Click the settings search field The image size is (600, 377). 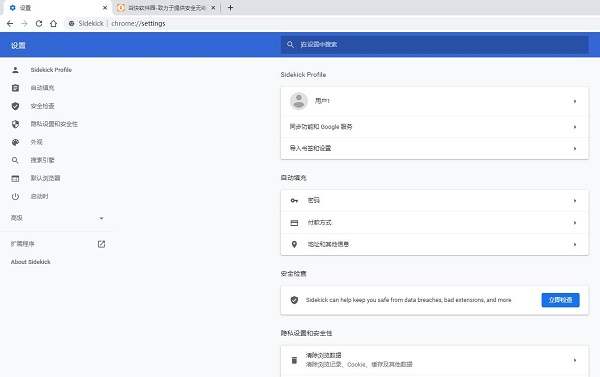coord(434,44)
